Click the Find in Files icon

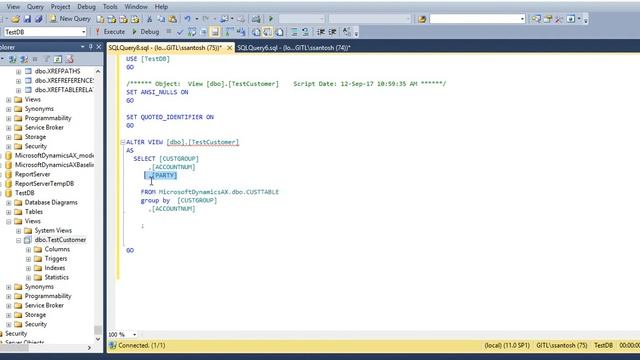pos(422,19)
